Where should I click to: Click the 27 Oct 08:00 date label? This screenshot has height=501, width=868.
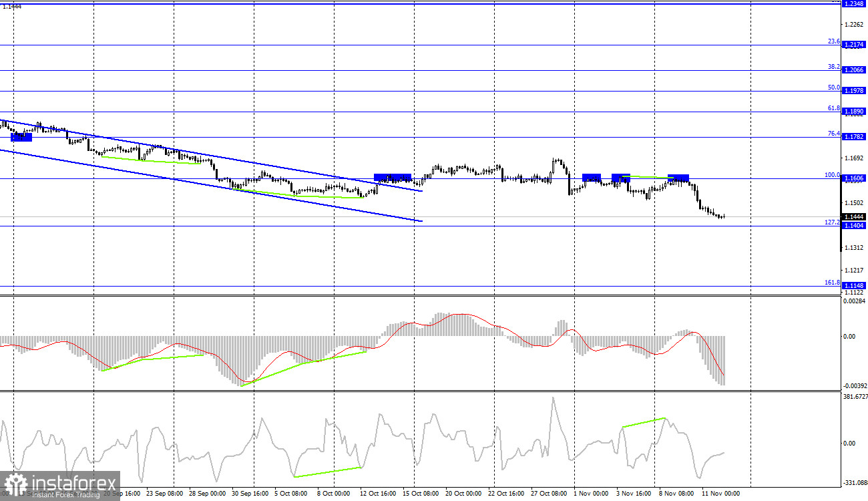click(x=550, y=494)
